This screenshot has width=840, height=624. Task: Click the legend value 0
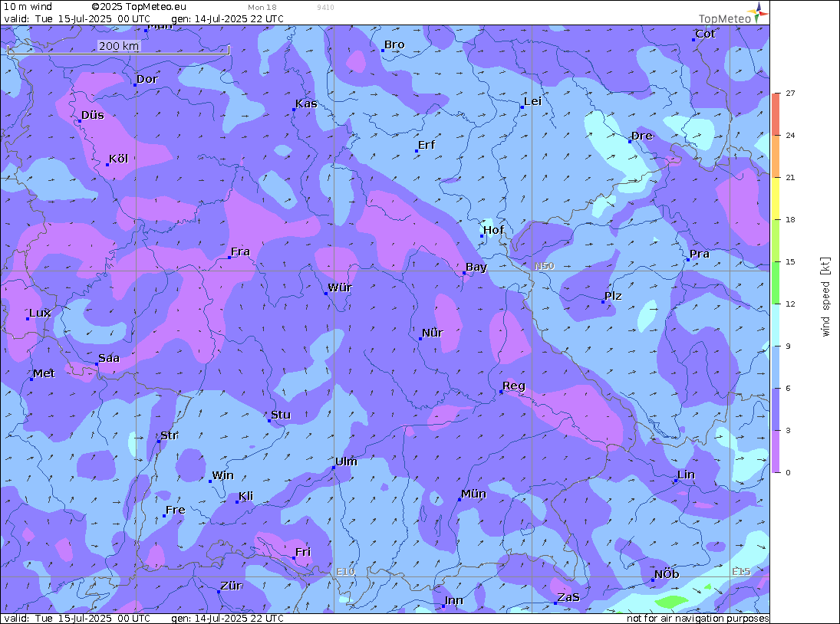pos(788,472)
